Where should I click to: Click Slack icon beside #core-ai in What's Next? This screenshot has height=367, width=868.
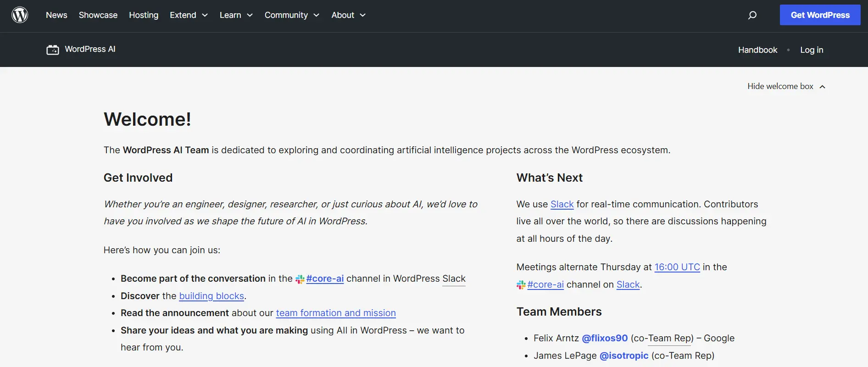pyautogui.click(x=521, y=285)
